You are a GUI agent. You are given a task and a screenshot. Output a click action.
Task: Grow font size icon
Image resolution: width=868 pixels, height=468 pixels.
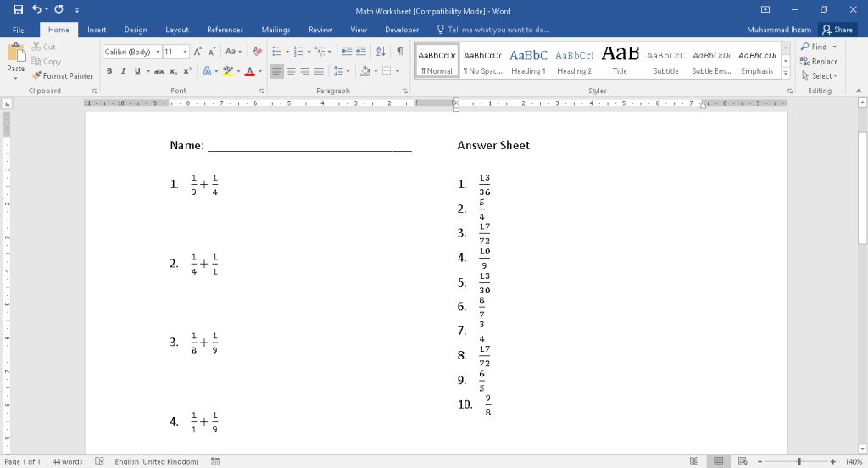click(x=198, y=52)
